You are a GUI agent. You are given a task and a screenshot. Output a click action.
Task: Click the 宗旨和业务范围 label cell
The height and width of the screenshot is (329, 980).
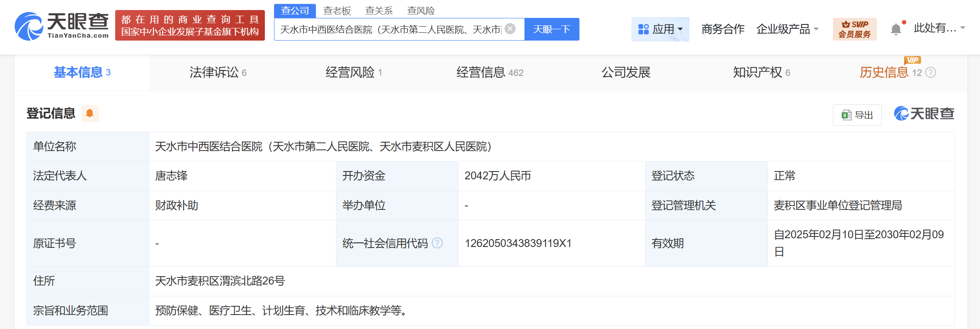(x=88, y=311)
